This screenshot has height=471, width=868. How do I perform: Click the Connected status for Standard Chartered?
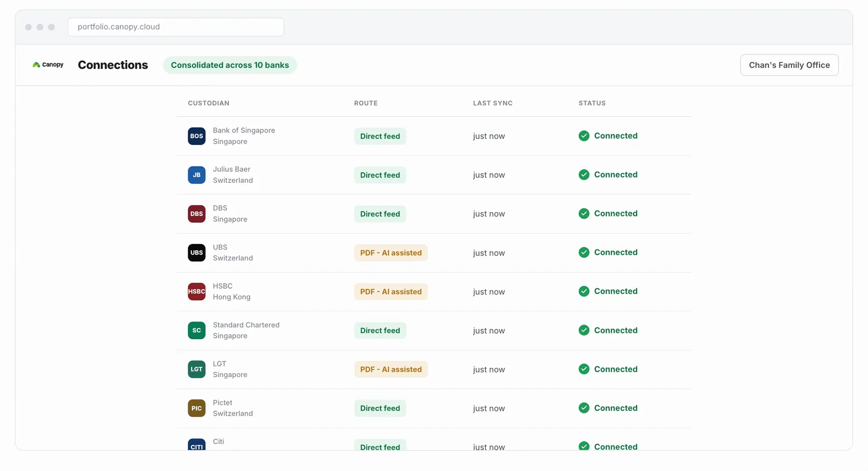pyautogui.click(x=616, y=330)
